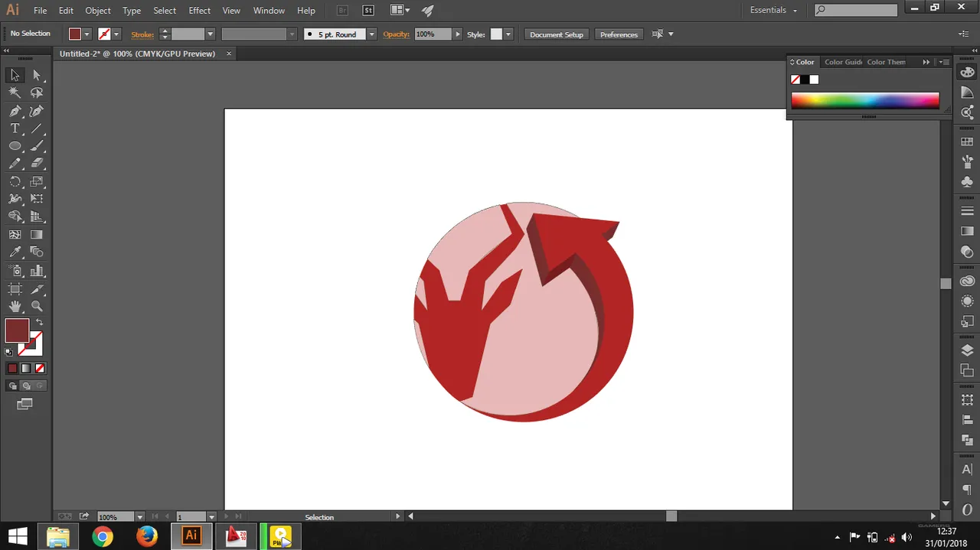Open the Stroke panel from dock
The height and width of the screenshot is (550, 980).
click(x=967, y=211)
